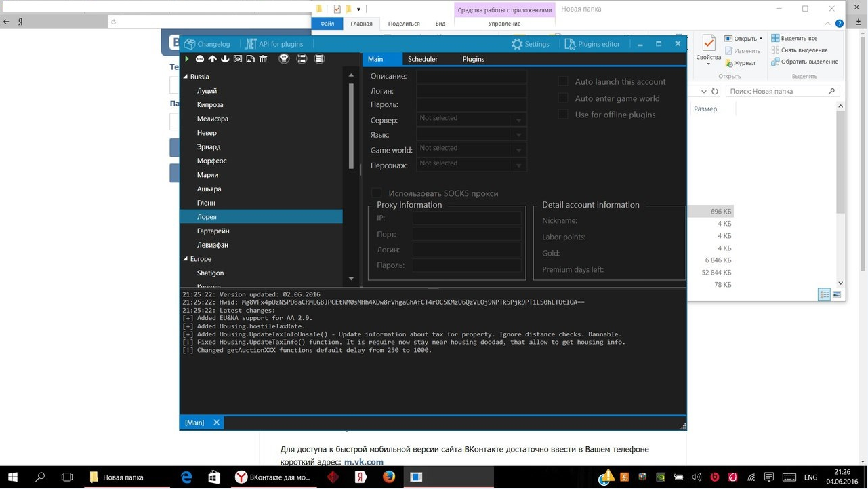This screenshot has height=489, width=868.
Task: Close the [Main] log tab
Action: (216, 423)
